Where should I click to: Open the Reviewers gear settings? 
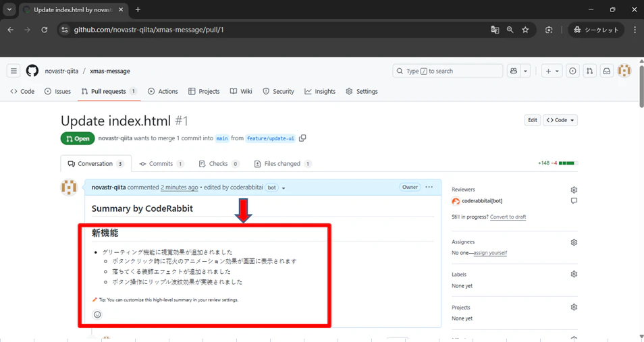coord(574,190)
